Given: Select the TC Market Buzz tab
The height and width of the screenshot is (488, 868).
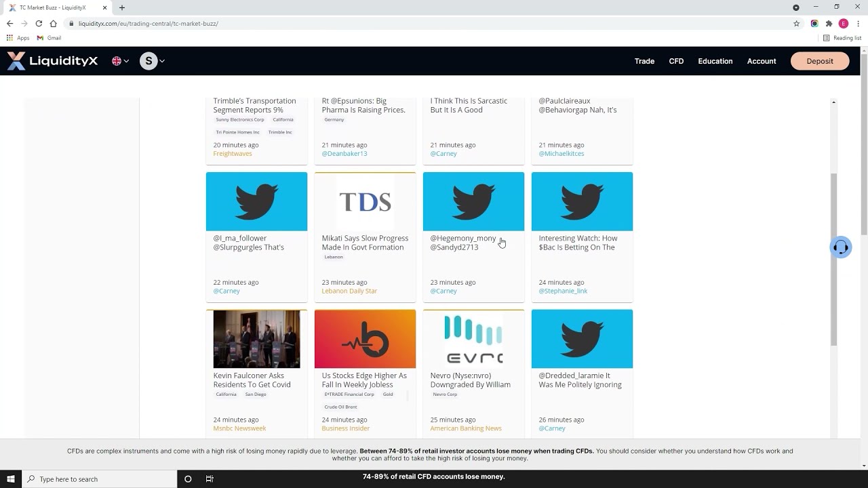Looking at the screenshot, I should click(57, 7).
